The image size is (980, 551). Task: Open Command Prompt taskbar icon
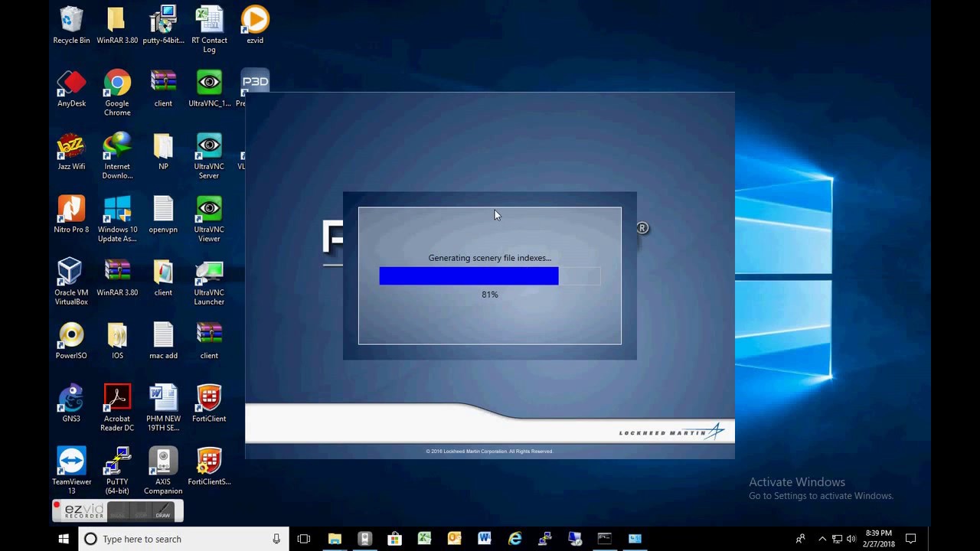[605, 539]
